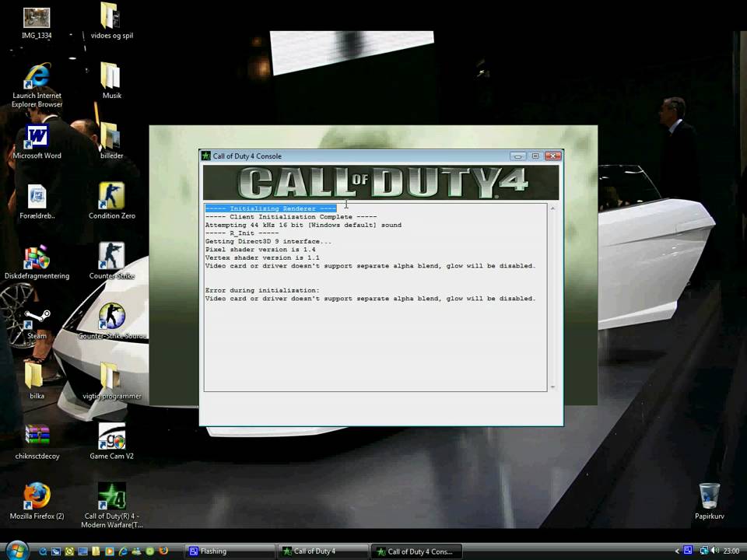The image size is (747, 560).
Task: Show desktop via quick launch icon
Action: (x=82, y=551)
